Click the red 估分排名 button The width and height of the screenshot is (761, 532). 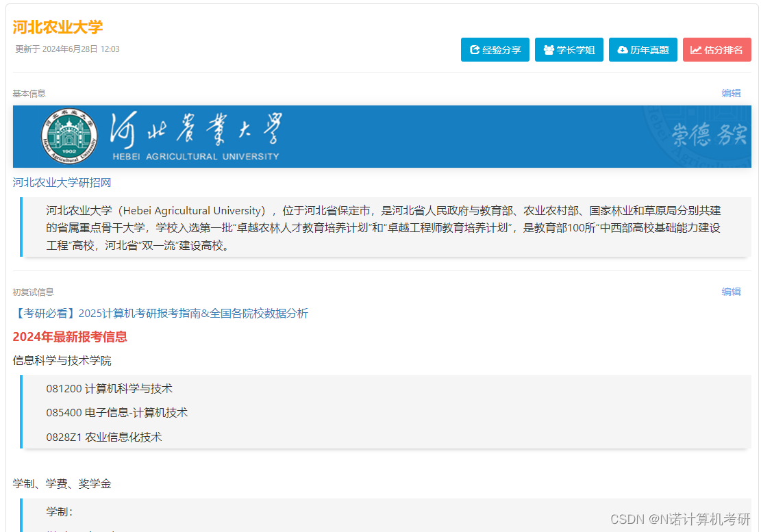(x=717, y=49)
